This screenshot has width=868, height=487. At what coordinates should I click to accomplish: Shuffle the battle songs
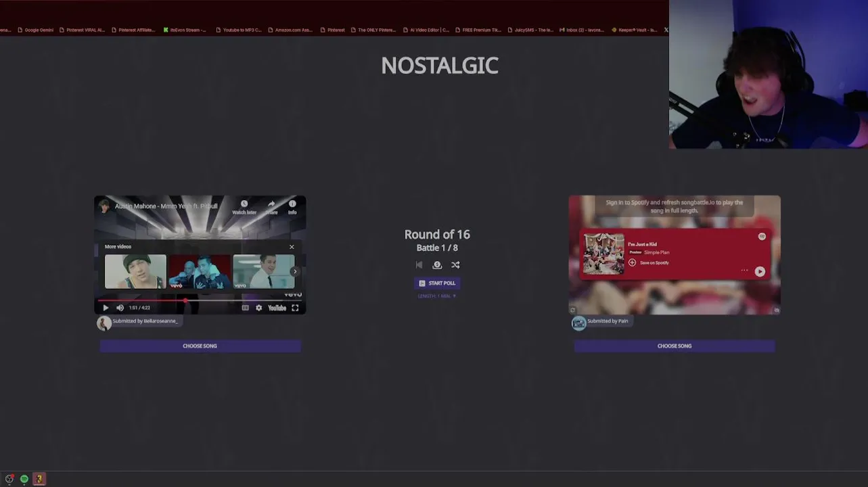[455, 265]
